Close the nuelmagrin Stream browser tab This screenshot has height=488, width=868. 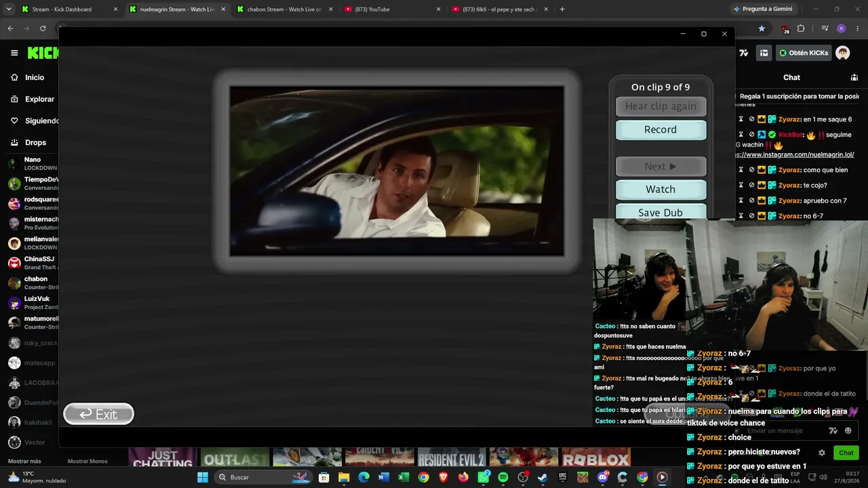(223, 9)
